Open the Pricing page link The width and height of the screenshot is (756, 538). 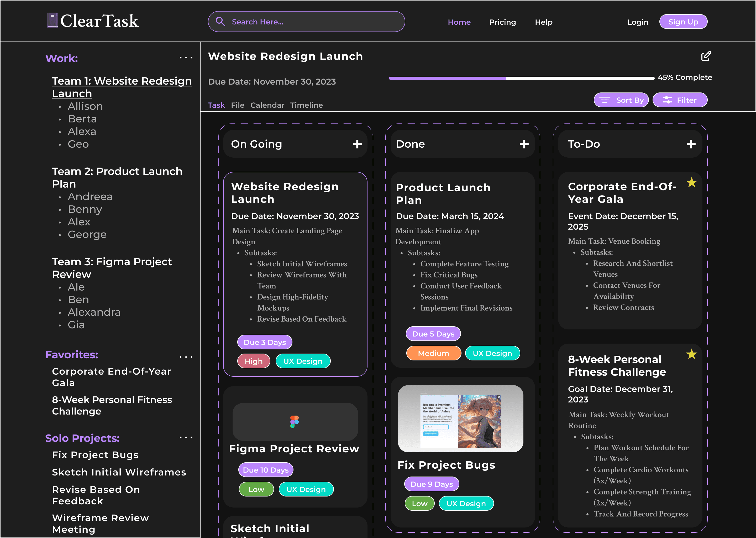(x=502, y=22)
